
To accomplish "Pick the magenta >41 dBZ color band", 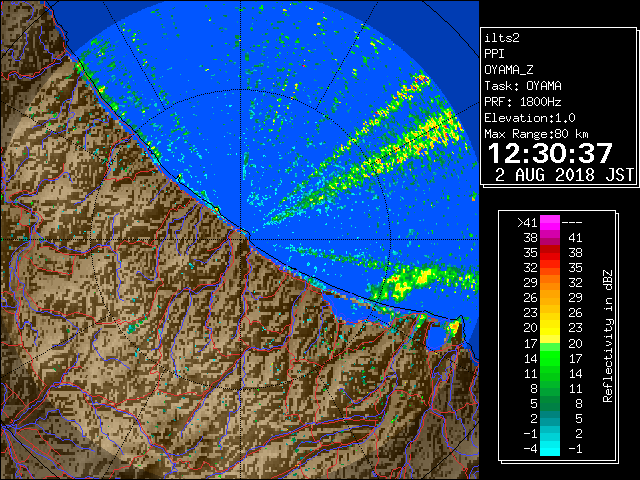I will coord(550,223).
